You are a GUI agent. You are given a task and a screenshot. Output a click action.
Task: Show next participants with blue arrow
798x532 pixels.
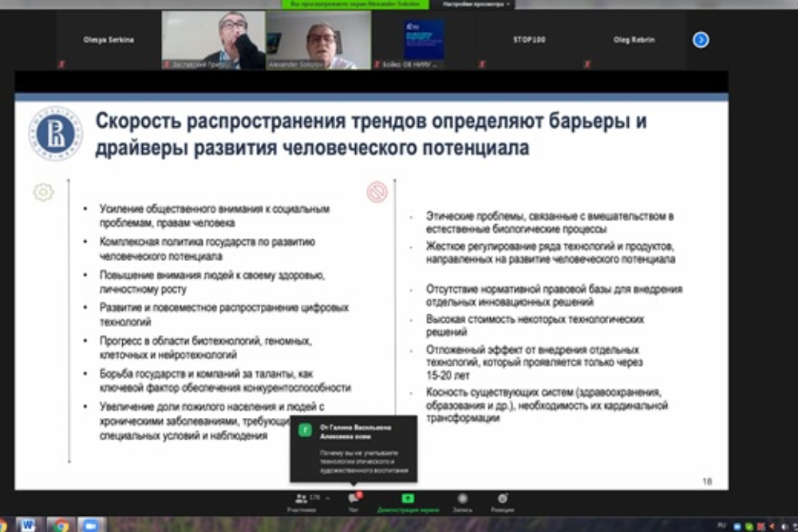tap(701, 40)
